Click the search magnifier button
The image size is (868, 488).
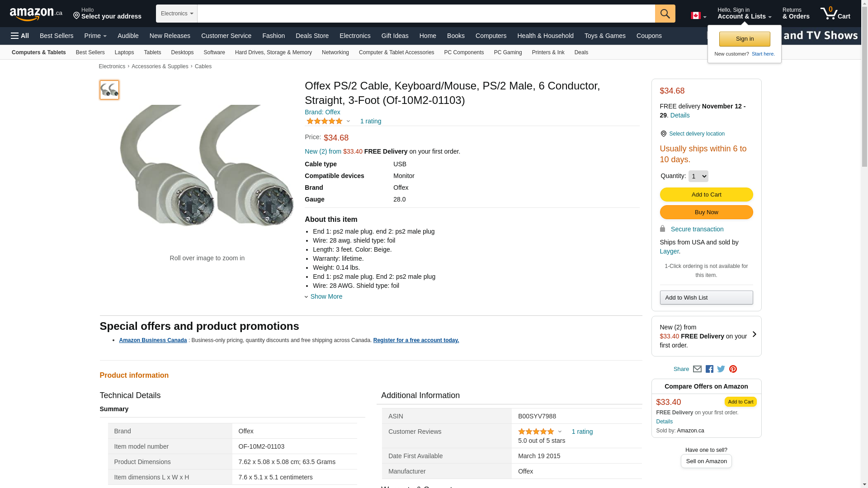665,14
